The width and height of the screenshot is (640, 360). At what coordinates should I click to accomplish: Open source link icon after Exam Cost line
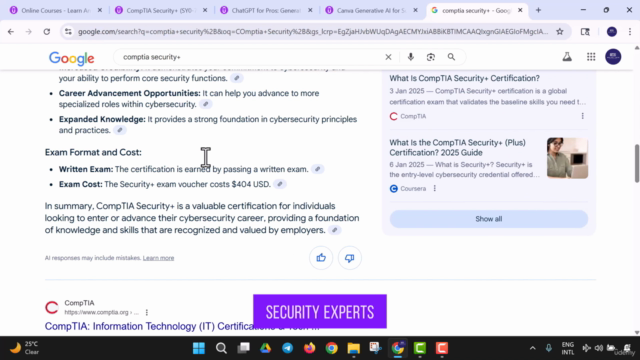pos(280,184)
